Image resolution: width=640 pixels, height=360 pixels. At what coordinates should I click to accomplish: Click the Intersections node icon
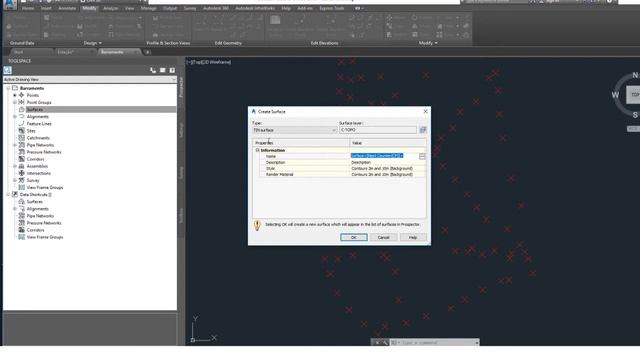[22, 173]
